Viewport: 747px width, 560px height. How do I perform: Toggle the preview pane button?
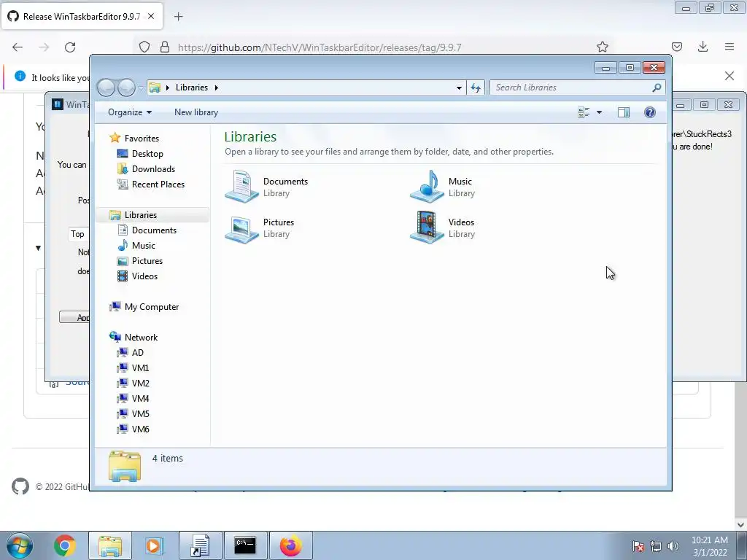click(624, 112)
